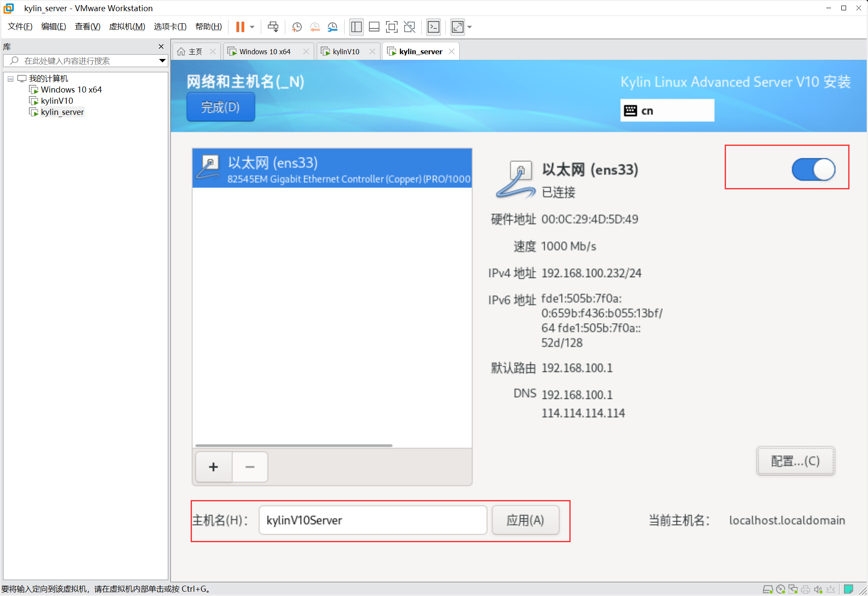Click the stretch guest display icon
Viewport: 868px width, 596px height.
coord(457,27)
